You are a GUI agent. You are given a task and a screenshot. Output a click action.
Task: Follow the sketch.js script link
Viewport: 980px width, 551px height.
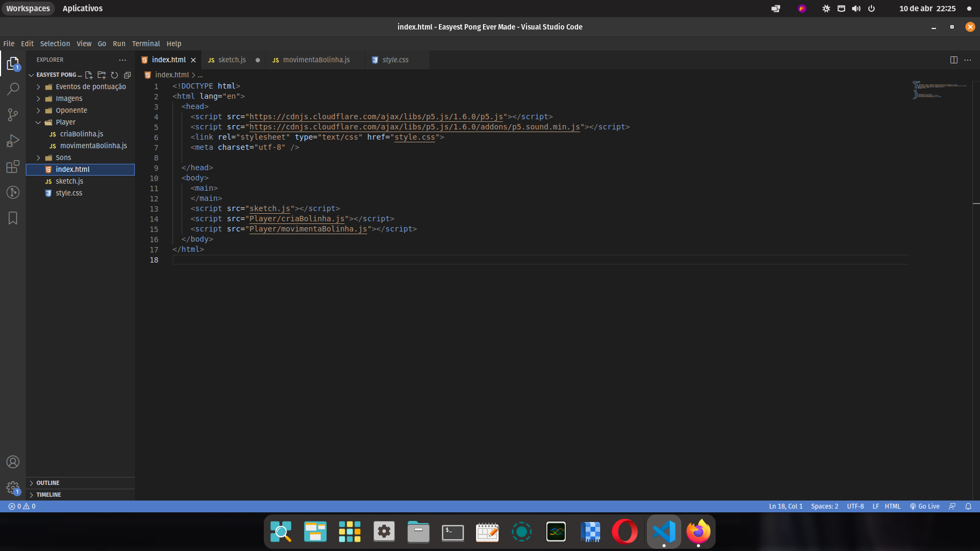(270, 209)
